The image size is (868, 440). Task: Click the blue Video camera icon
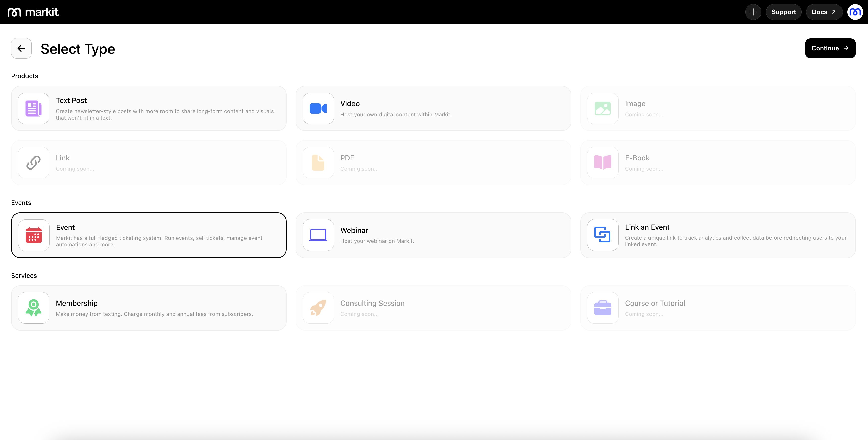click(x=318, y=108)
